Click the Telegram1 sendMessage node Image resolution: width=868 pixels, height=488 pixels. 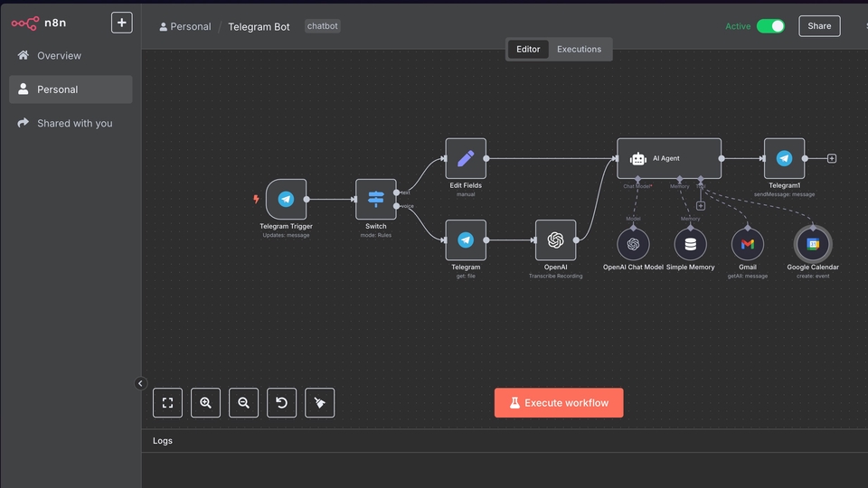(x=784, y=158)
